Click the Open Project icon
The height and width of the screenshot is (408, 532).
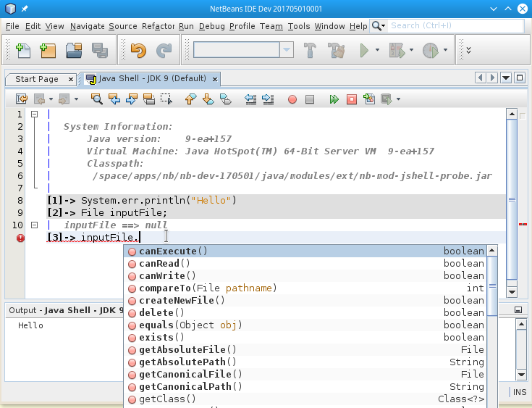[x=74, y=50]
